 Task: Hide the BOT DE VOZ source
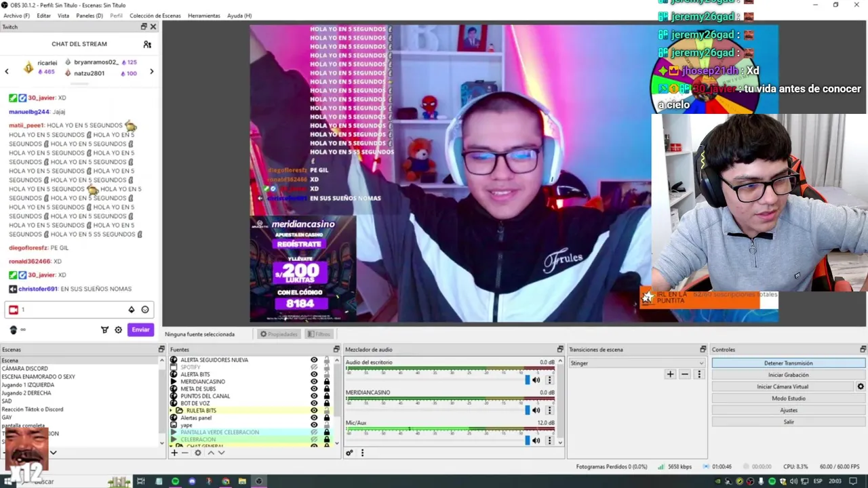(314, 403)
